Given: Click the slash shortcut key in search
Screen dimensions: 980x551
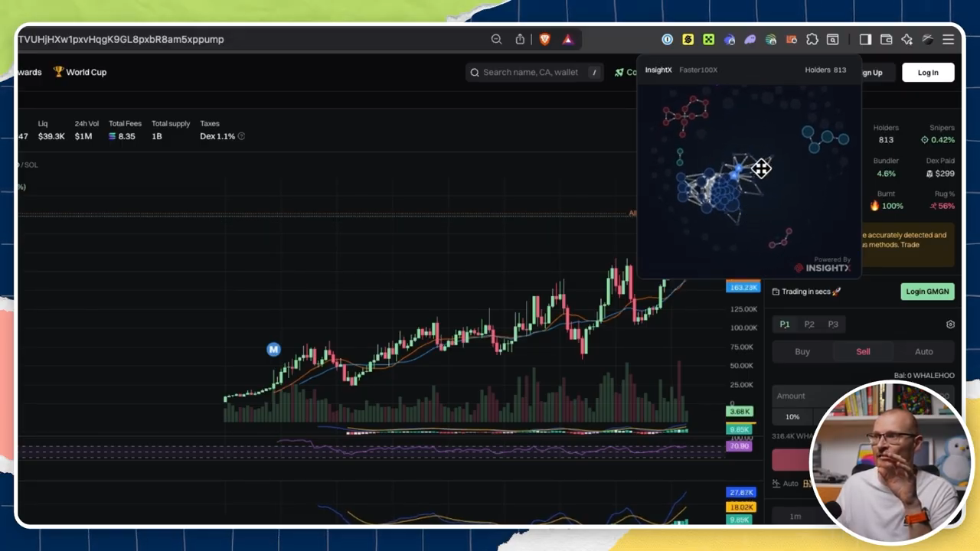Looking at the screenshot, I should click(x=594, y=72).
